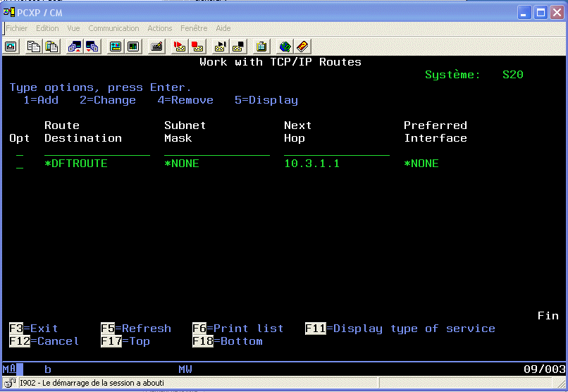The height and width of the screenshot is (392, 568).
Task: Select the *DFTROUTE route destination
Action: 75,164
